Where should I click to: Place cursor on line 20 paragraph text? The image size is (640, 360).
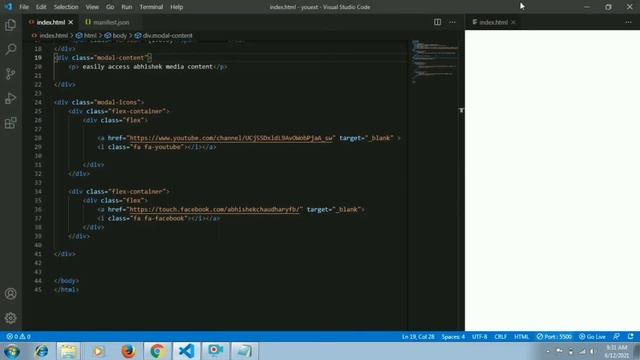coord(148,67)
